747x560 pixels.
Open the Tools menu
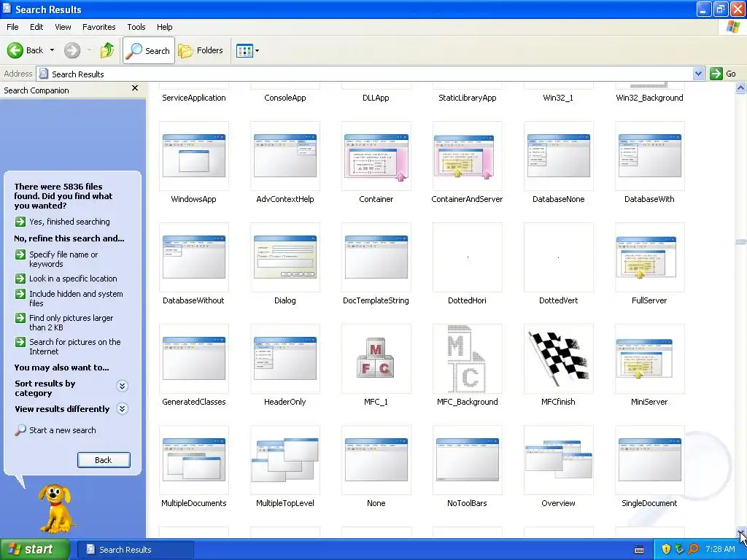point(136,27)
